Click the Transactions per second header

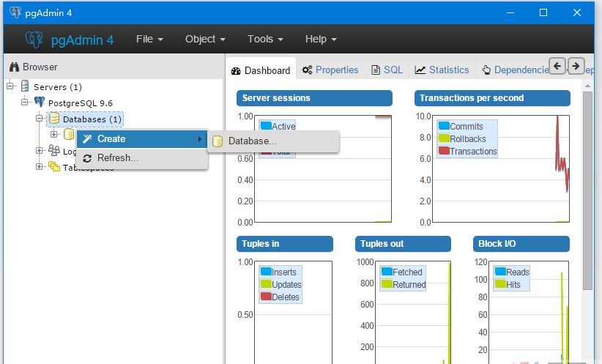pos(492,98)
